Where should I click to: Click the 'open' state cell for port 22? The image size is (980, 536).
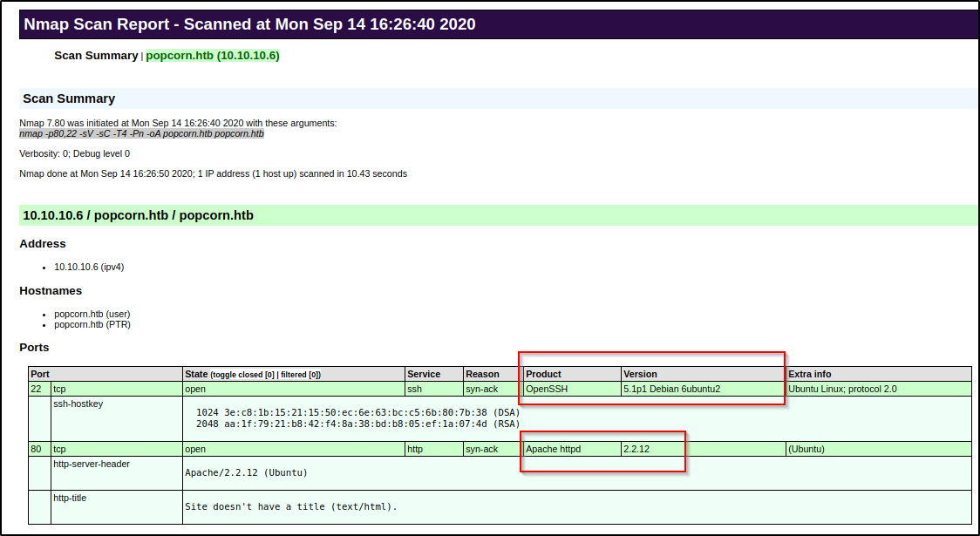coord(294,389)
